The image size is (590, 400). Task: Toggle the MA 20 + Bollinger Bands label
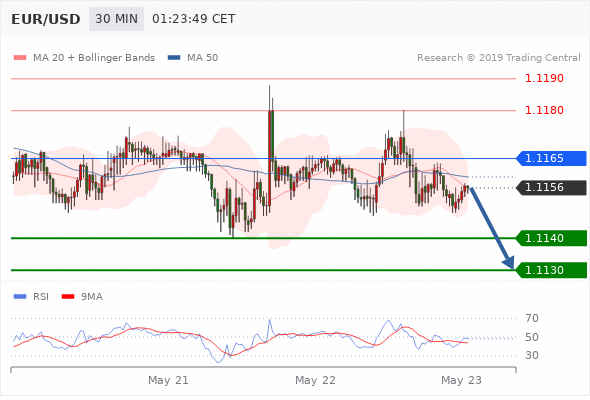point(94,58)
